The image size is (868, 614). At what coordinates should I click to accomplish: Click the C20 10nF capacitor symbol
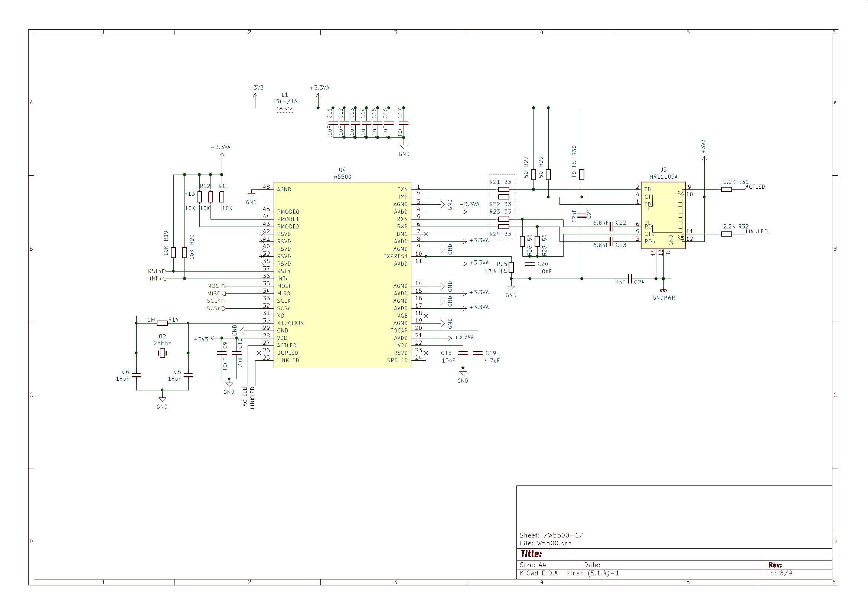coord(530,264)
